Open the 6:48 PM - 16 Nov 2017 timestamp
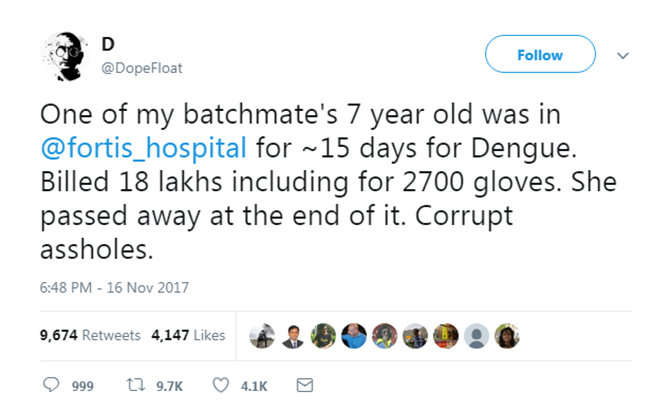The height and width of the screenshot is (411, 670). coord(114,288)
